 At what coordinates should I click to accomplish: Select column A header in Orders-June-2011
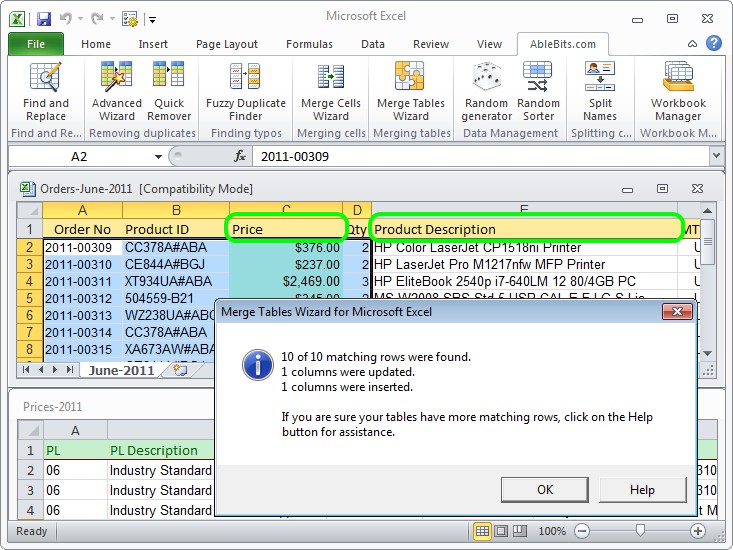tap(82, 210)
